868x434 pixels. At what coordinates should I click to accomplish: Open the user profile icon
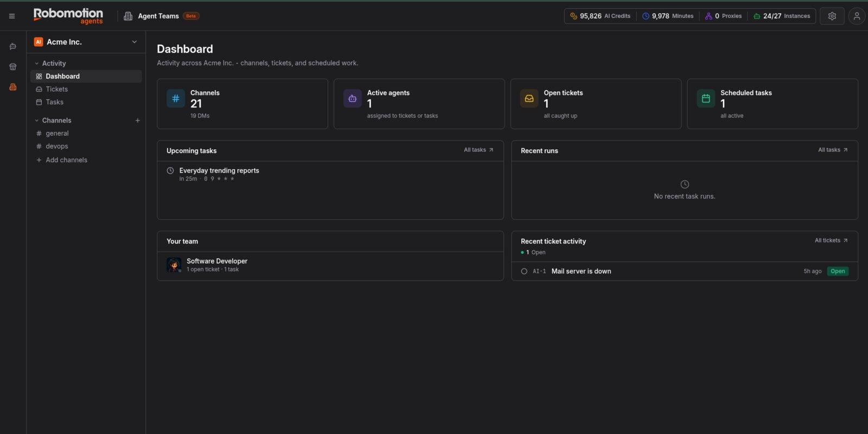click(x=857, y=16)
